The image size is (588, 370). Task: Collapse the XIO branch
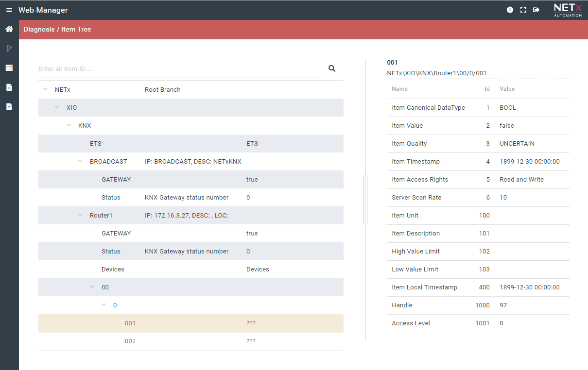pyautogui.click(x=57, y=107)
